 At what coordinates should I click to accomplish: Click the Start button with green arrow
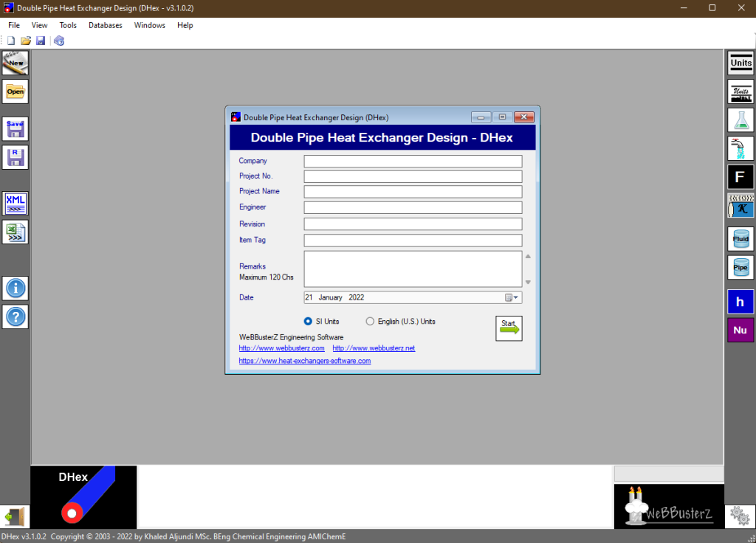click(509, 328)
